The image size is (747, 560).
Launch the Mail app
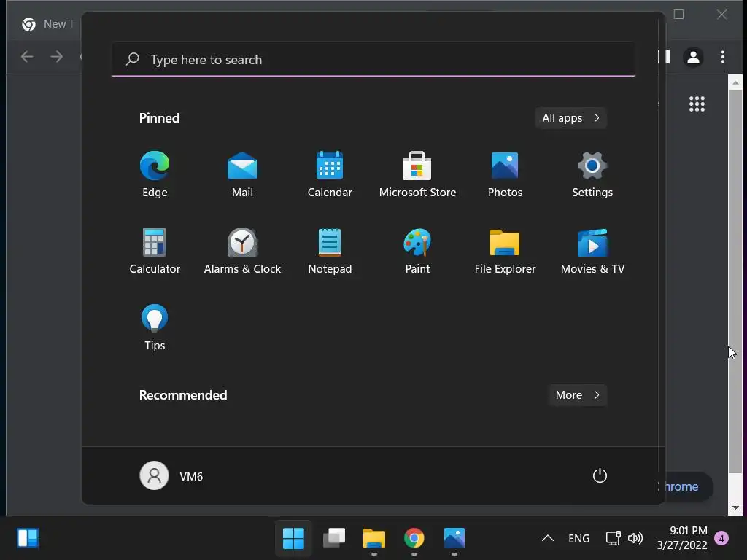(242, 174)
